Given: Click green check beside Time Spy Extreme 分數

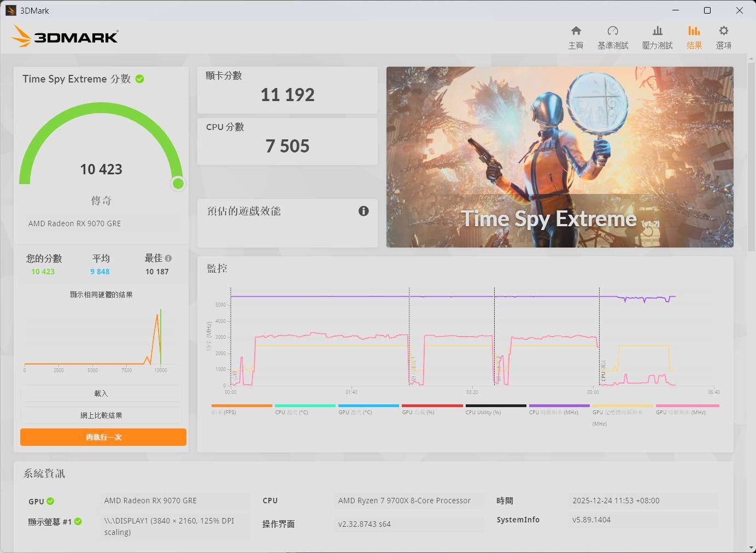Looking at the screenshot, I should click(140, 79).
